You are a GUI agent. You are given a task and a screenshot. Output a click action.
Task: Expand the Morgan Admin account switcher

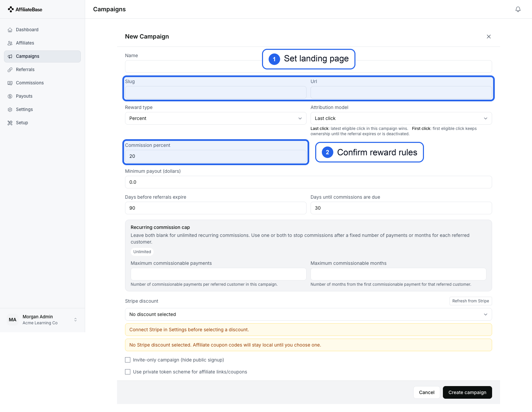[x=42, y=320]
